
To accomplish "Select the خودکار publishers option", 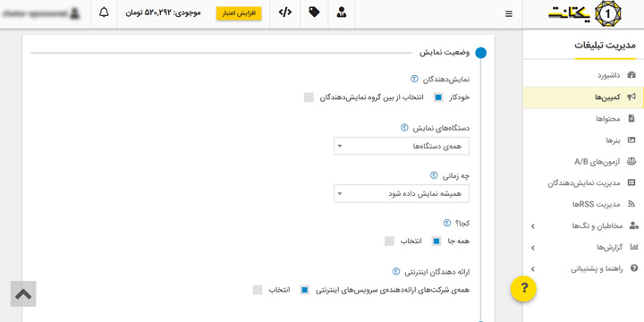I will (x=438, y=97).
